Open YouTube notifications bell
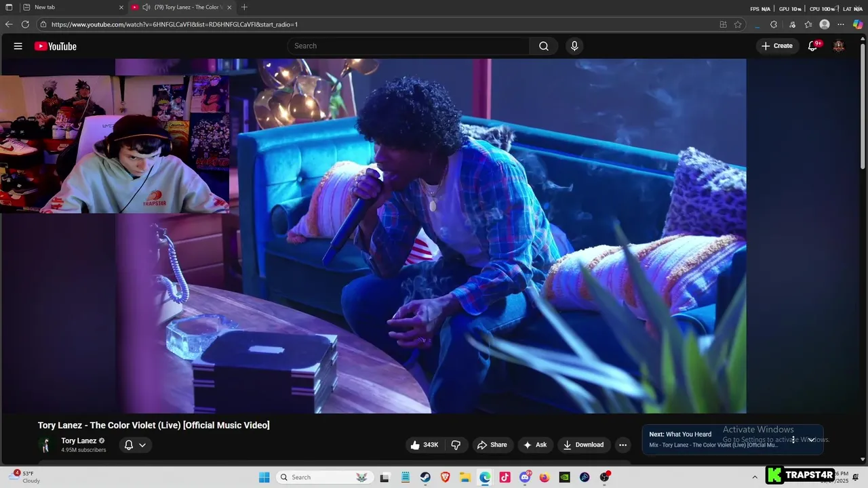 point(813,46)
